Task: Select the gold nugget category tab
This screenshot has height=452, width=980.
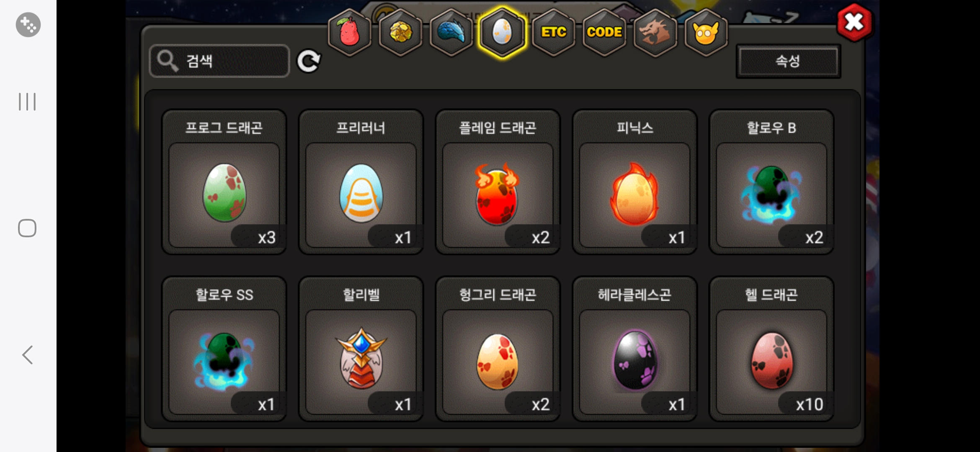Action: (400, 33)
